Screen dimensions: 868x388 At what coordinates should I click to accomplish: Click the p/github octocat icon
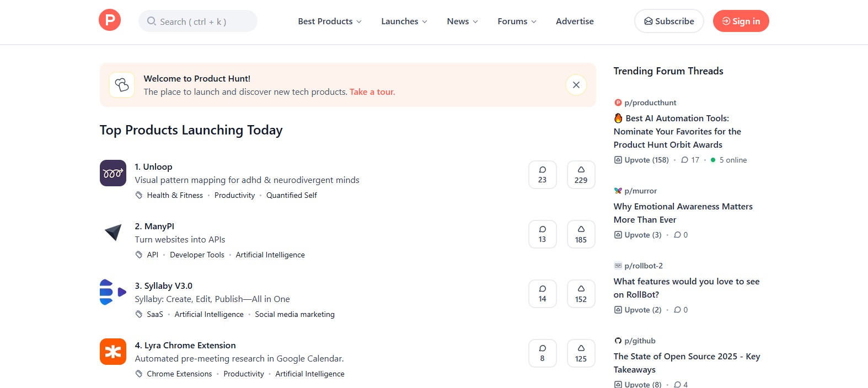(x=618, y=341)
